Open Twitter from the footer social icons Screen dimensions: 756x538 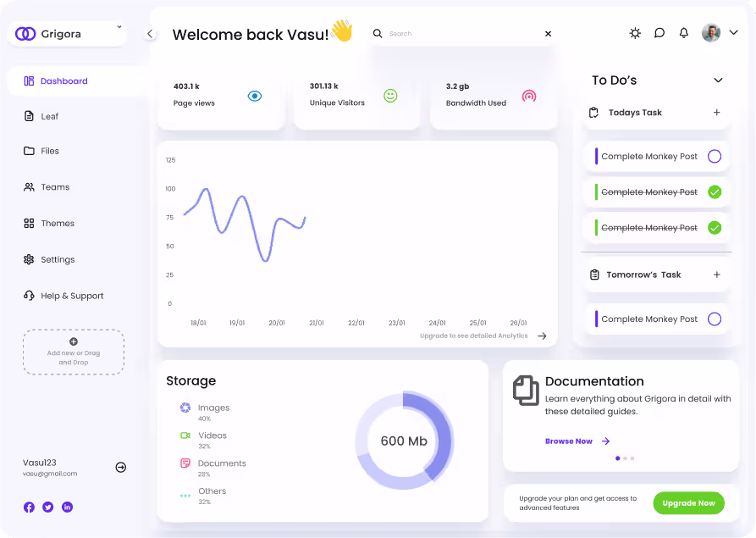pos(47,507)
